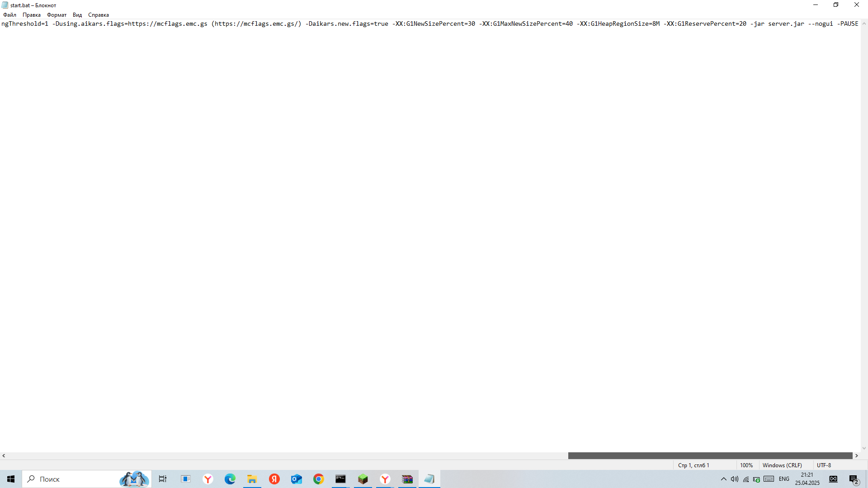Click the horizontal scrollbar right arrow
The height and width of the screenshot is (488, 868).
857,455
